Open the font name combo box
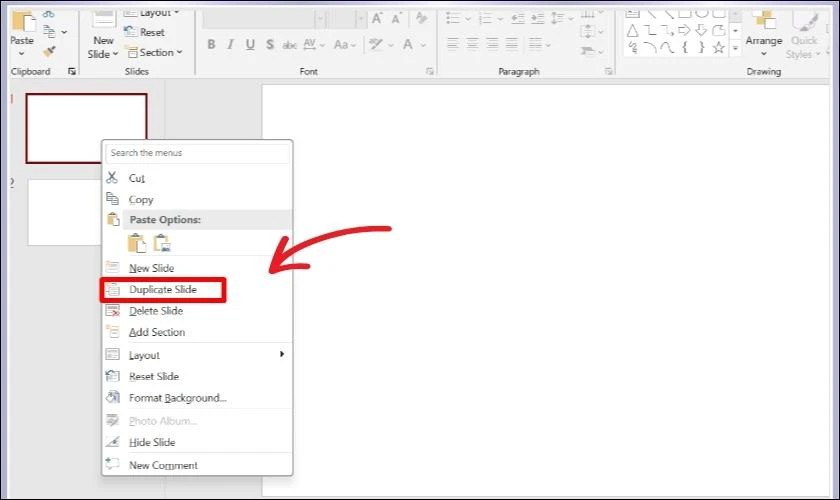 click(264, 19)
